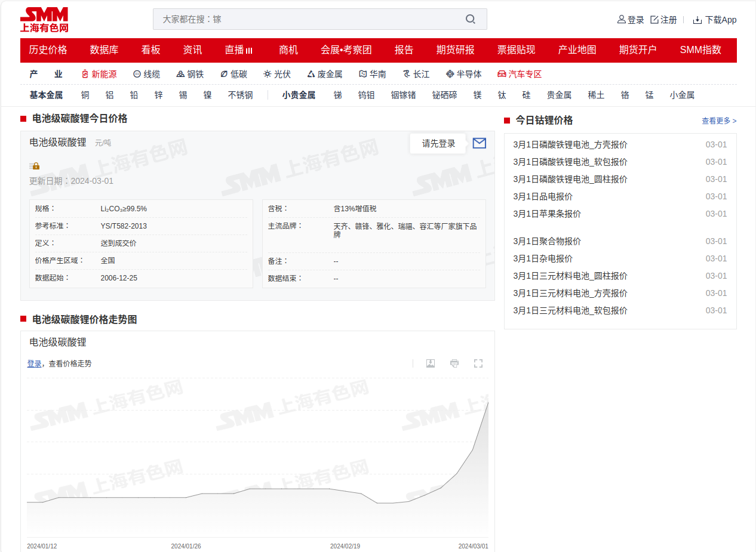Open the 半导体 industry section
The image size is (756, 552).
pyautogui.click(x=464, y=74)
